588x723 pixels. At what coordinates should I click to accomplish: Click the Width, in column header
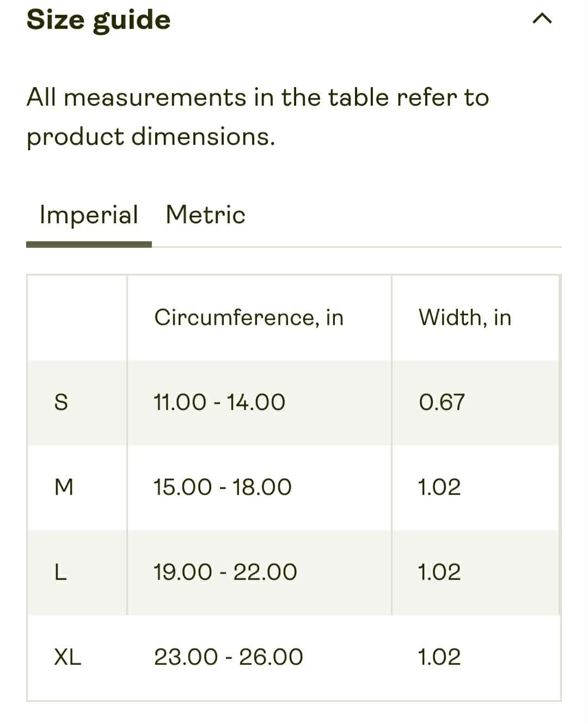[465, 317]
